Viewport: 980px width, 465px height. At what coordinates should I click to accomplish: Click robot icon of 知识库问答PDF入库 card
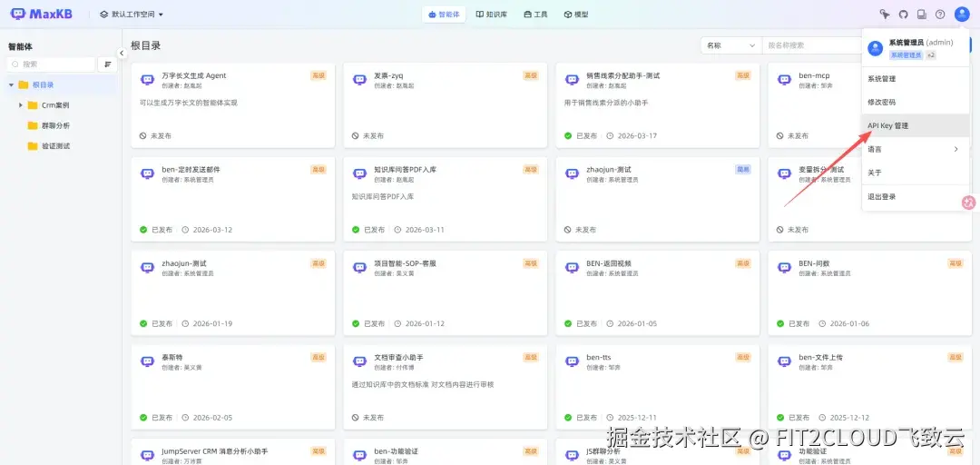tap(359, 173)
